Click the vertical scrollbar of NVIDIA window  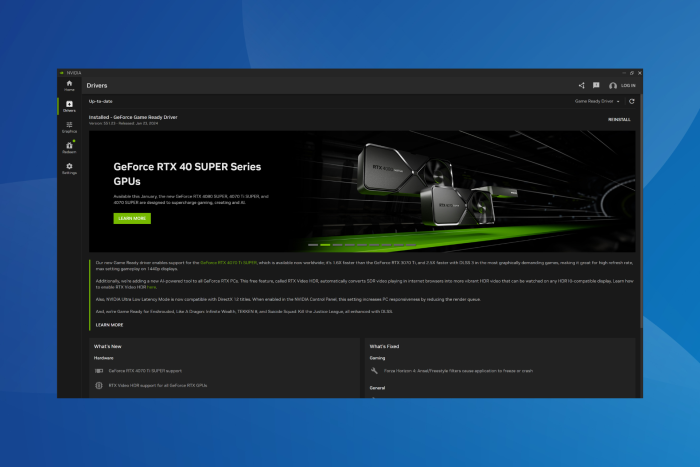pos(642,210)
